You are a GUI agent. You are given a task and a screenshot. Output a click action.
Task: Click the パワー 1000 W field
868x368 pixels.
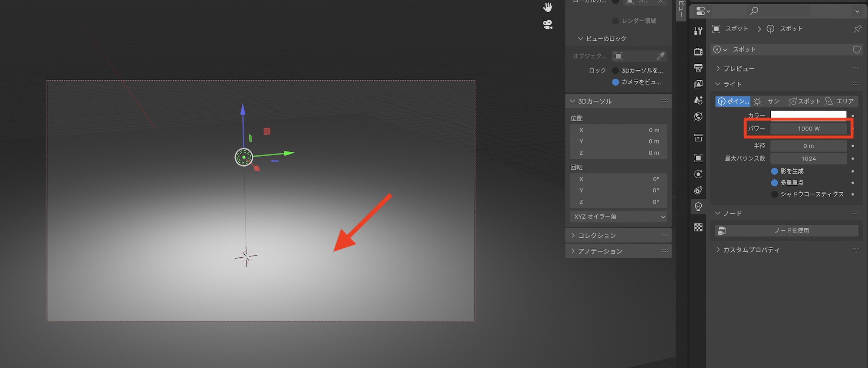coord(808,128)
